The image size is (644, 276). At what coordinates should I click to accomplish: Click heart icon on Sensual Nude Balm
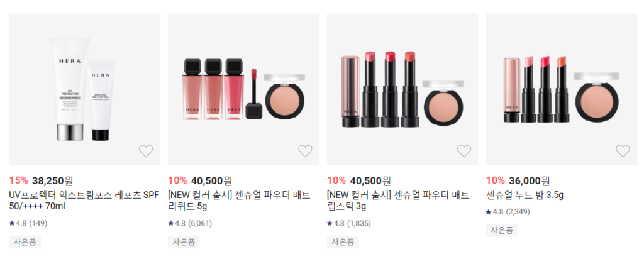(623, 151)
